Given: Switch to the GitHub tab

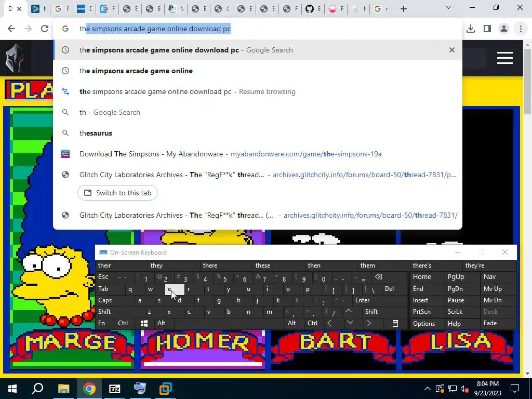Looking at the screenshot, I should pyautogui.click(x=312, y=9).
